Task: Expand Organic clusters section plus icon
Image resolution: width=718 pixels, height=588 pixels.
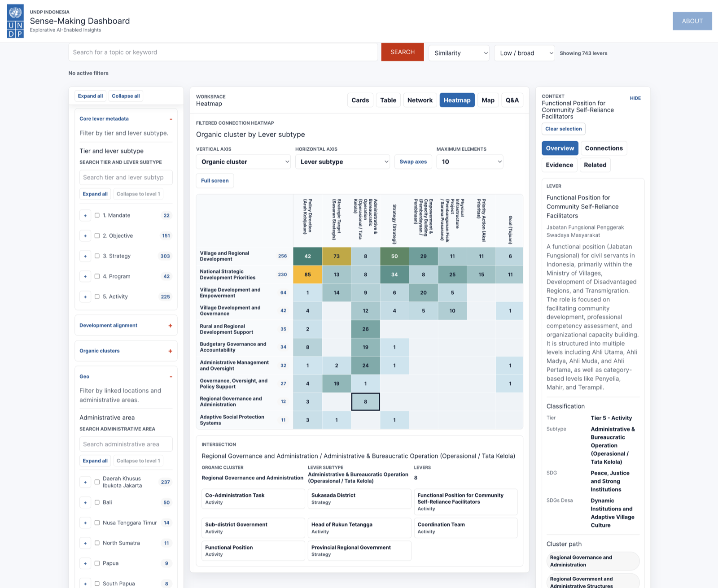Action: 171,351
